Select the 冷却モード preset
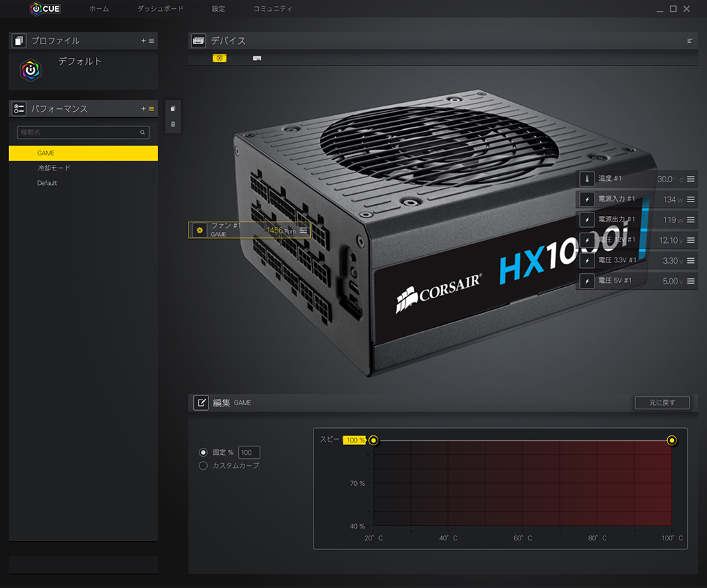This screenshot has height=588, width=707. pos(84,168)
